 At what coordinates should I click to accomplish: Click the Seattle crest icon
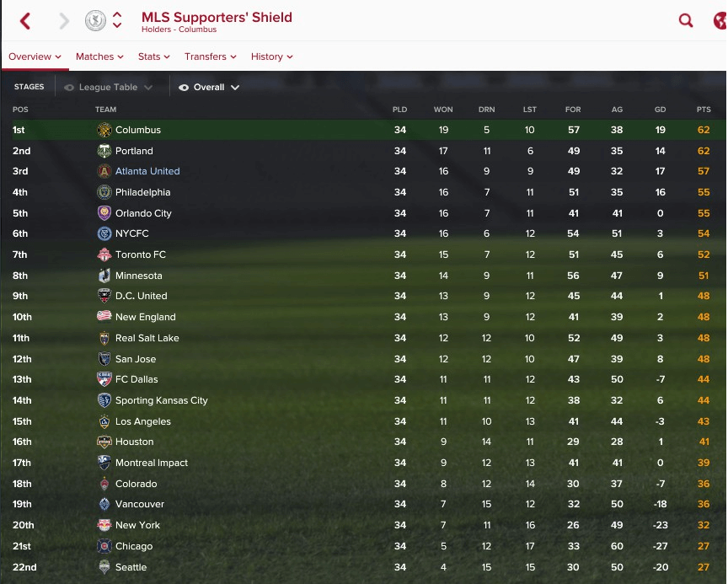104,567
